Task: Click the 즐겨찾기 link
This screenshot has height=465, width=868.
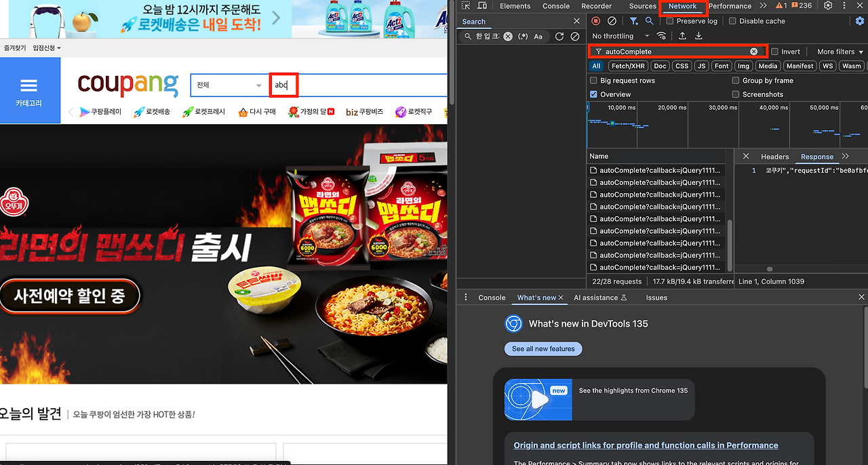Action: pyautogui.click(x=15, y=48)
